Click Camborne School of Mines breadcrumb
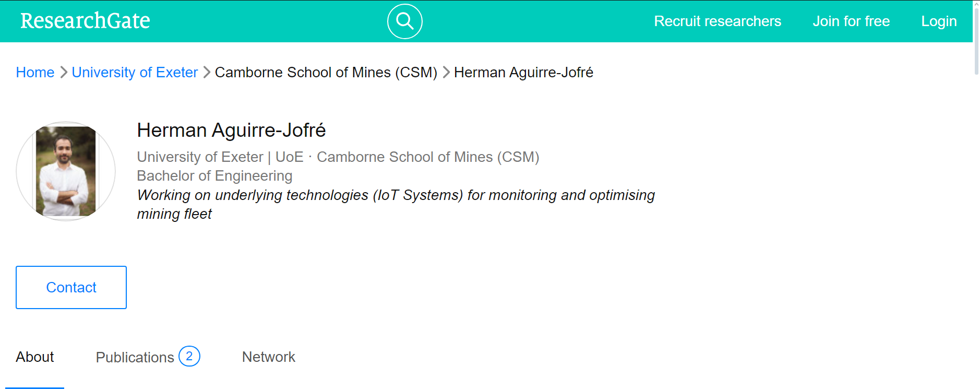Image resolution: width=980 pixels, height=389 pixels. pyautogui.click(x=326, y=72)
